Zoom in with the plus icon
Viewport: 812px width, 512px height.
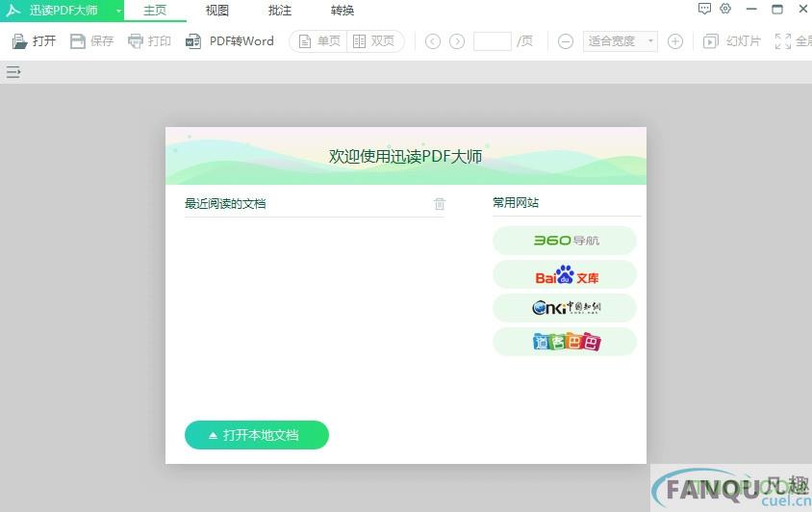click(x=675, y=41)
